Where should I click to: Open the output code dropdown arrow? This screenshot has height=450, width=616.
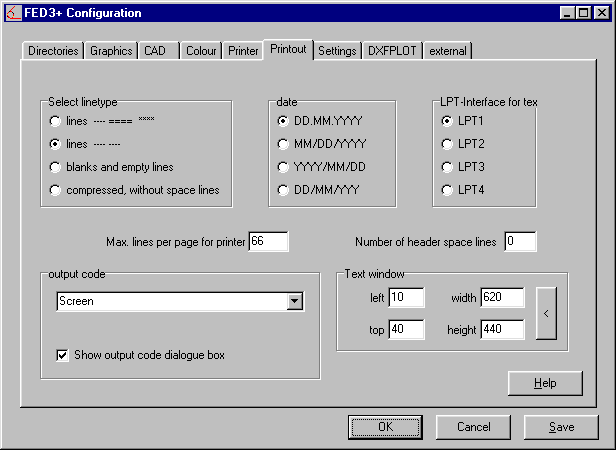[x=294, y=300]
